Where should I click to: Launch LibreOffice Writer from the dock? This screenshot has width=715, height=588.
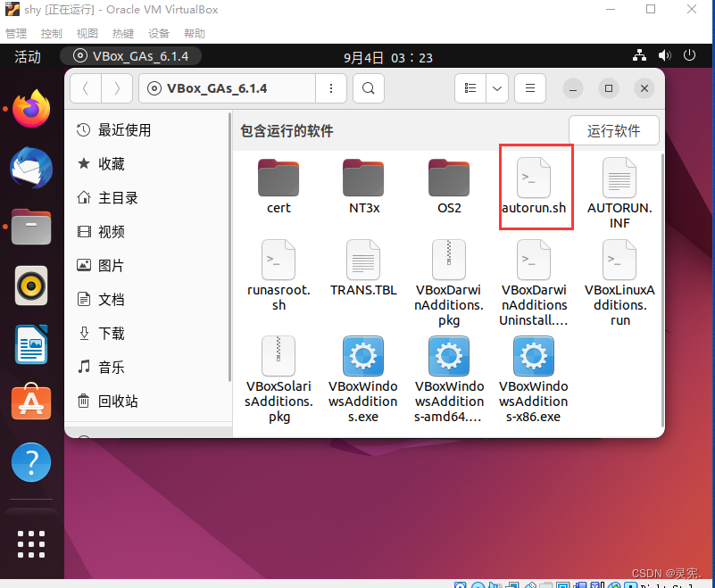(x=31, y=344)
